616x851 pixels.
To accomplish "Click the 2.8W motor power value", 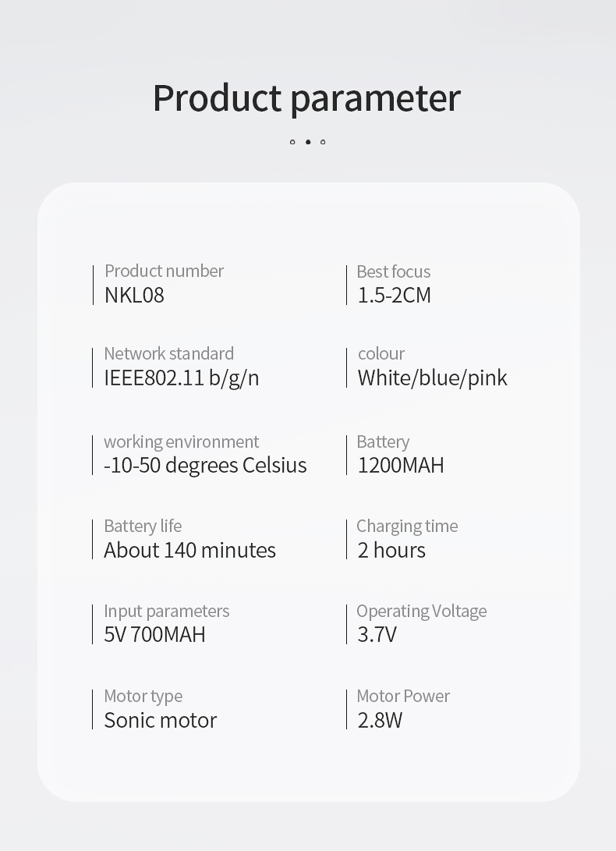I will (x=380, y=720).
